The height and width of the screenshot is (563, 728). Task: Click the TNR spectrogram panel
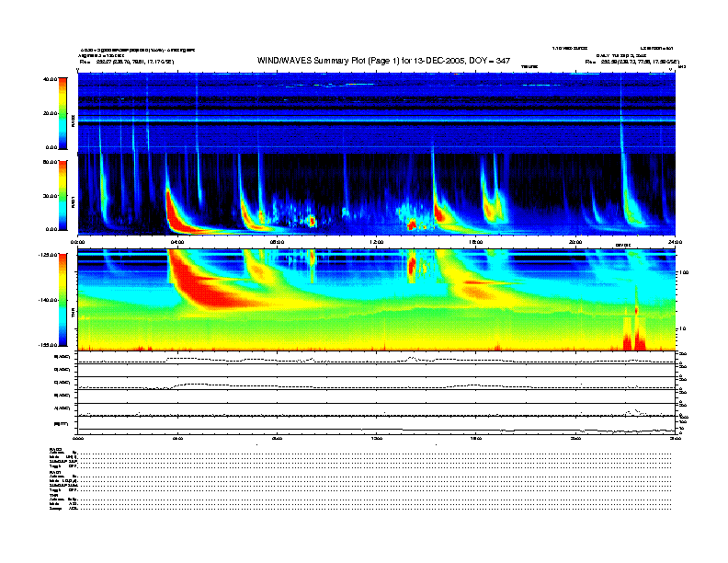[x=377, y=300]
